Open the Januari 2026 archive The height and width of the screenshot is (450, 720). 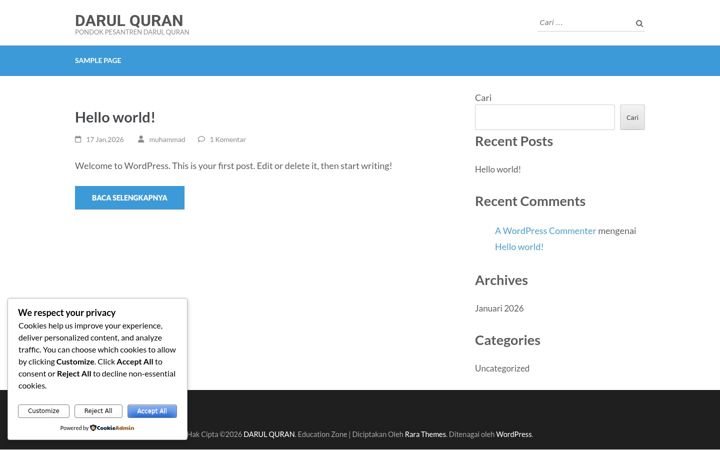(499, 308)
